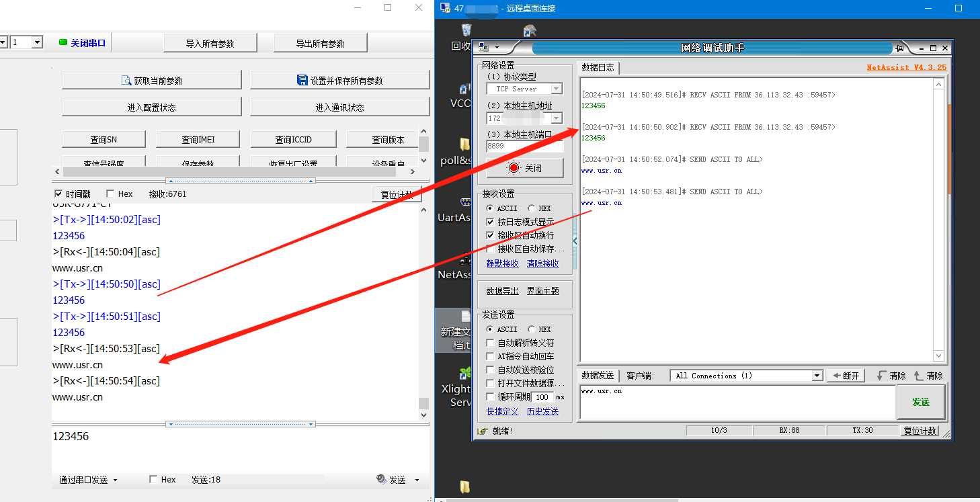980x502 pixels.
Task: Click the pin icon in the NetAssist title bar
Action: click(x=900, y=48)
